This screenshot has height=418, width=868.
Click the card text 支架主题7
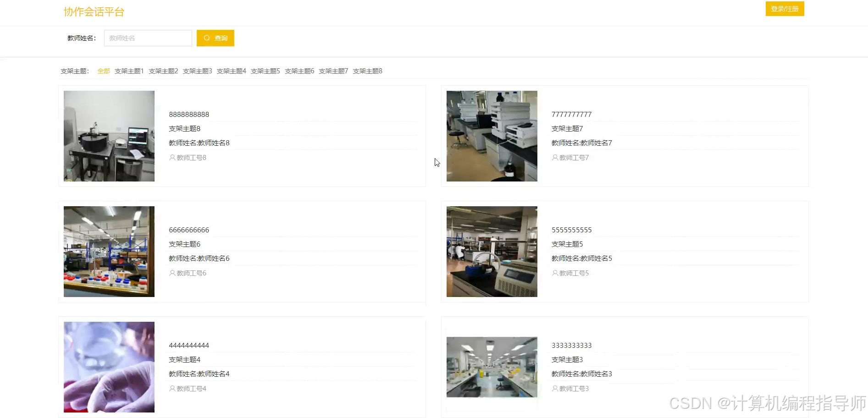(567, 129)
